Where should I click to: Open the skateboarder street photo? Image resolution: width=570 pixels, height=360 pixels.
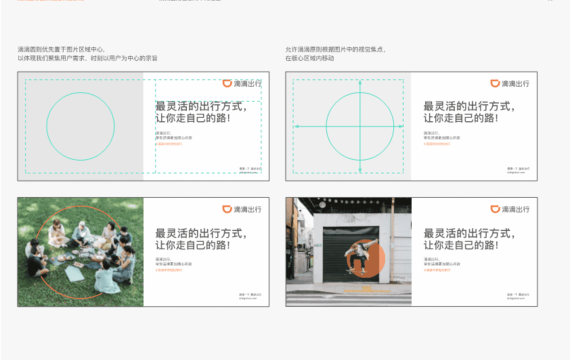click(x=349, y=252)
